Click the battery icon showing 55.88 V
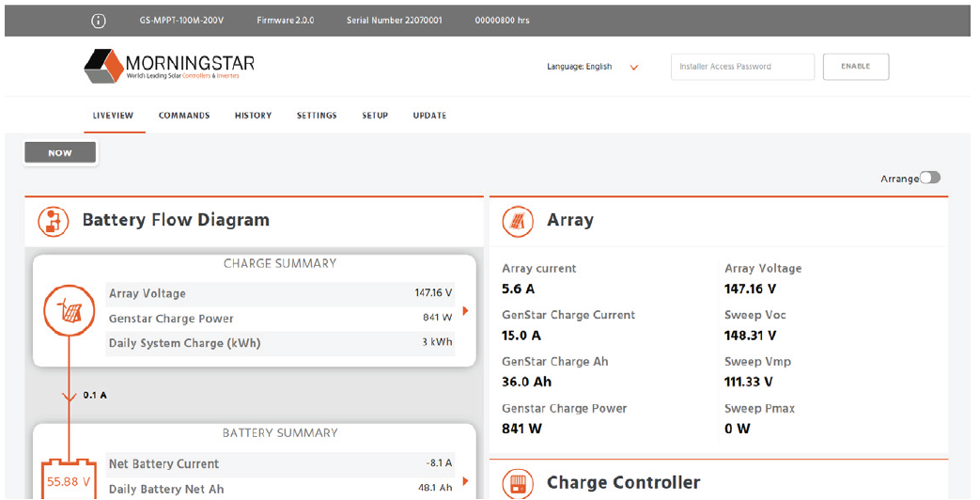This screenshot has width=980, height=500. 69,479
